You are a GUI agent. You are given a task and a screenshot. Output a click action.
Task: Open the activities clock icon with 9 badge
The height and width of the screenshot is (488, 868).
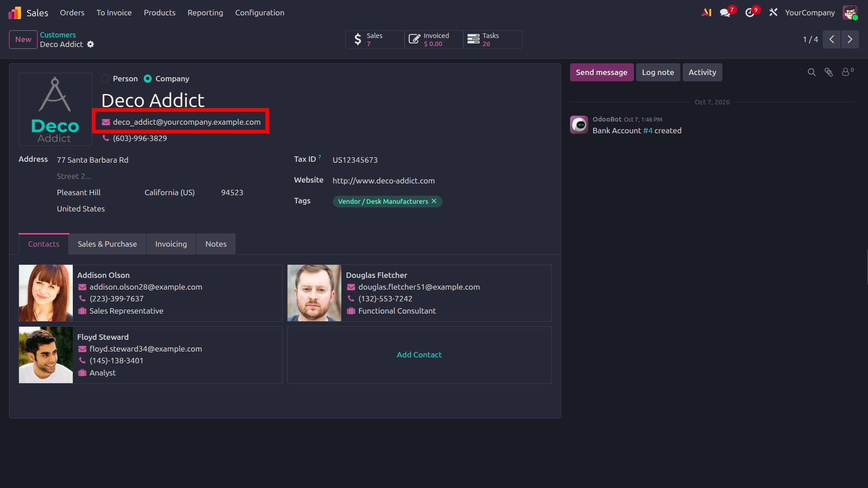coord(750,13)
